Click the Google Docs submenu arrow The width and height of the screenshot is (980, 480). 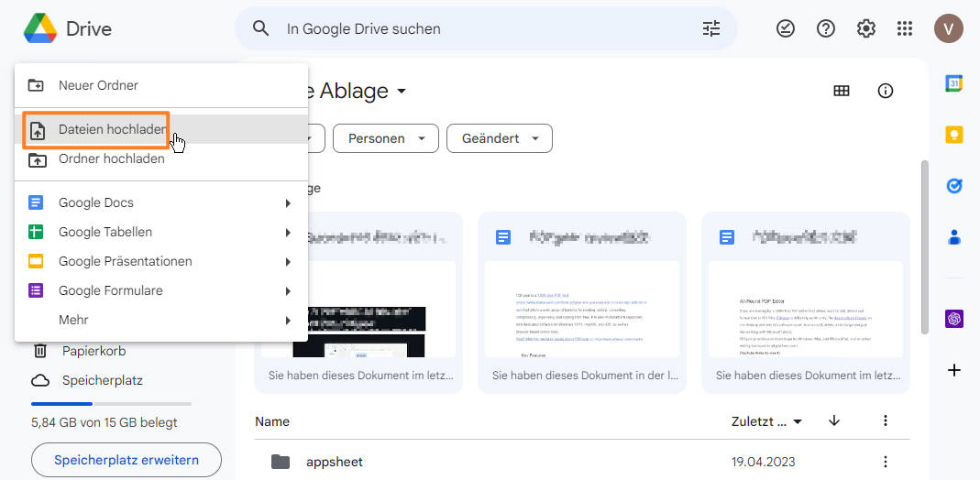288,202
